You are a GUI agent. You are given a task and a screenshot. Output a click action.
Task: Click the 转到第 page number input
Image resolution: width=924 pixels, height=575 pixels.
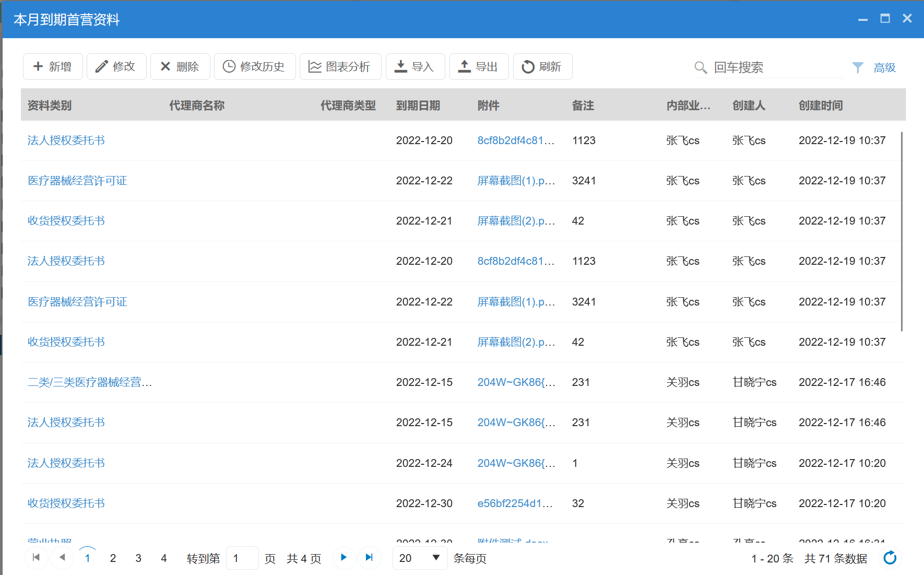pyautogui.click(x=242, y=558)
